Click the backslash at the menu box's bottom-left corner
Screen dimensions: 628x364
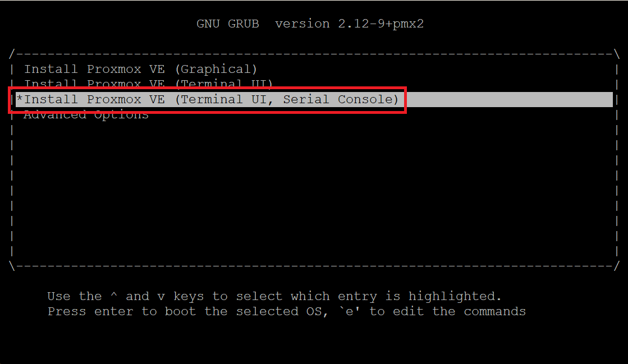12,266
